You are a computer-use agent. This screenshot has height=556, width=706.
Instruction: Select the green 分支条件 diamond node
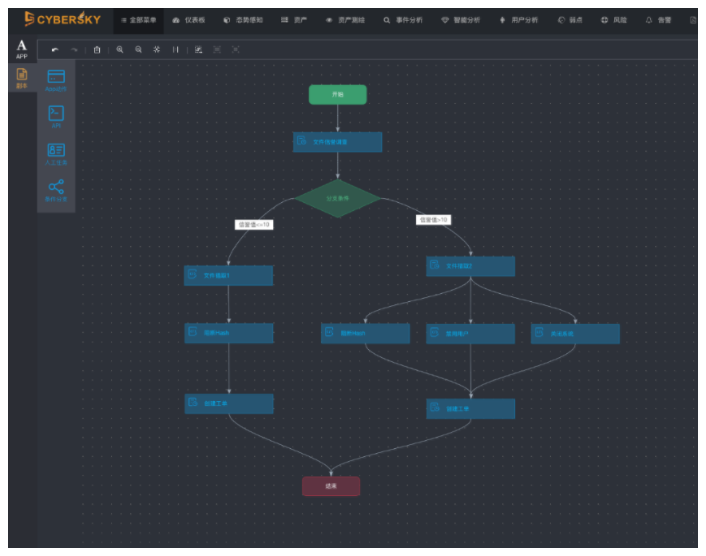(338, 198)
